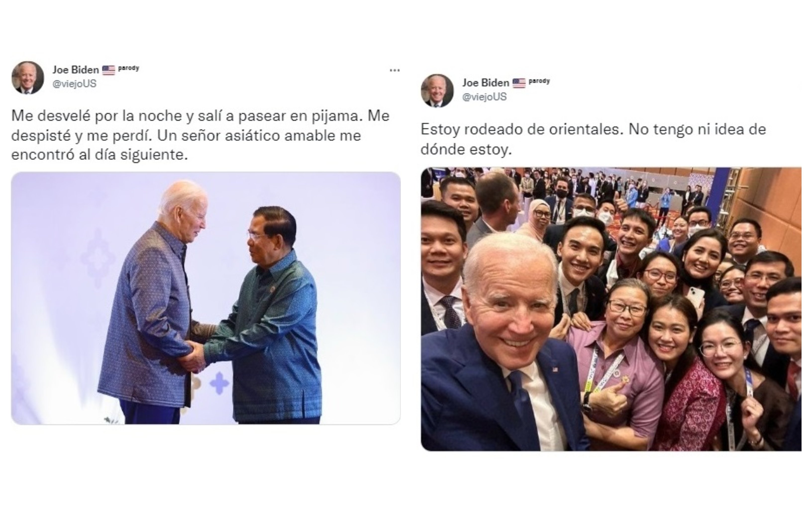This screenshot has height=520, width=812.
Task: Open the 'Joe Biden' name on right tweet
Action: [x=486, y=83]
